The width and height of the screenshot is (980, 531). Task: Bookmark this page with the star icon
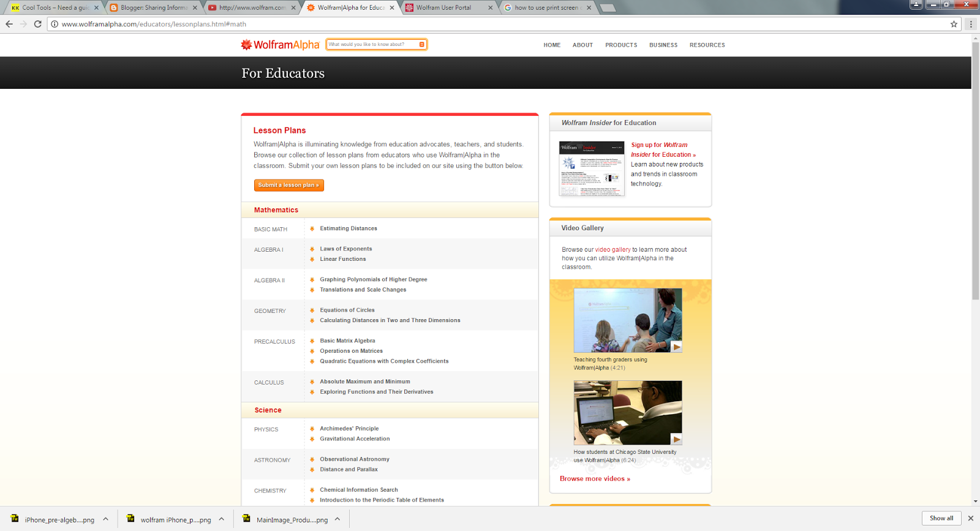(x=954, y=24)
